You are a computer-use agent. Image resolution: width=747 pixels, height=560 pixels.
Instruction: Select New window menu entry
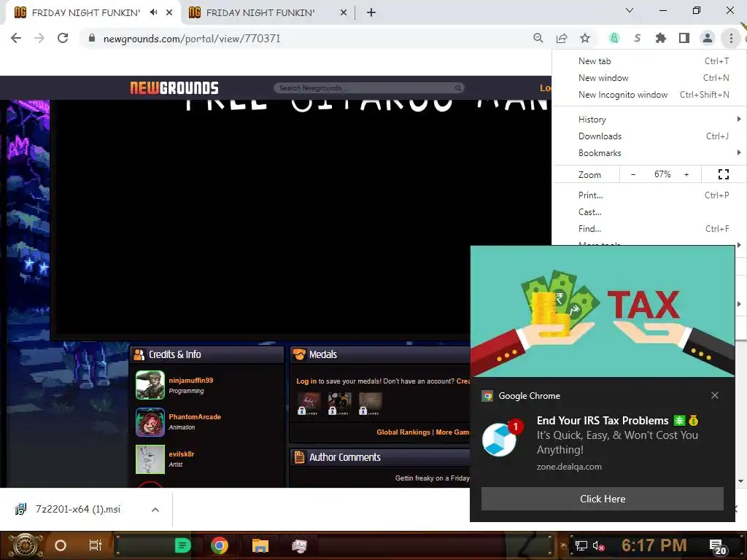pyautogui.click(x=649, y=77)
